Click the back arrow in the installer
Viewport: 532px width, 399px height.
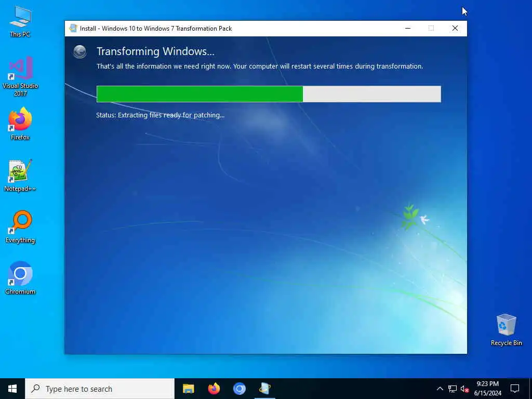click(x=79, y=52)
